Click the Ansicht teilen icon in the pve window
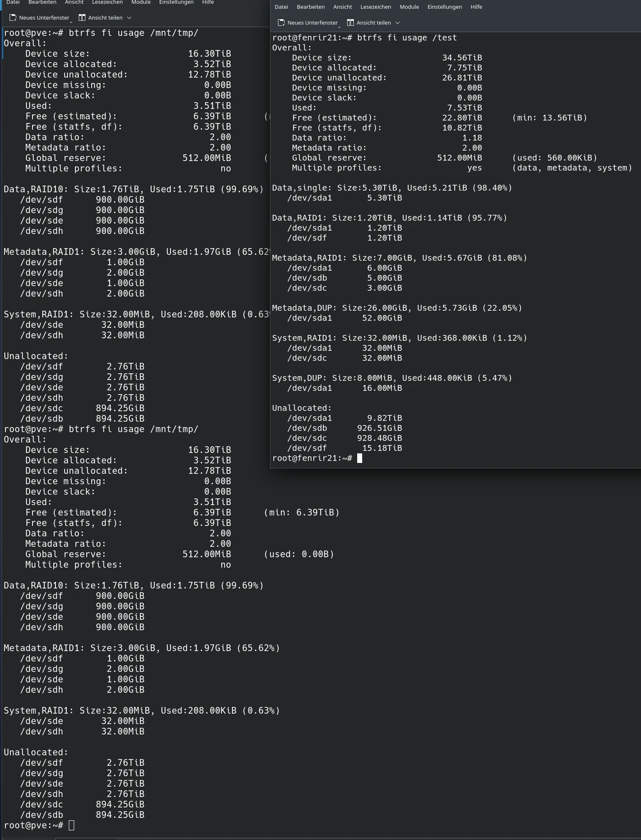 [x=82, y=18]
